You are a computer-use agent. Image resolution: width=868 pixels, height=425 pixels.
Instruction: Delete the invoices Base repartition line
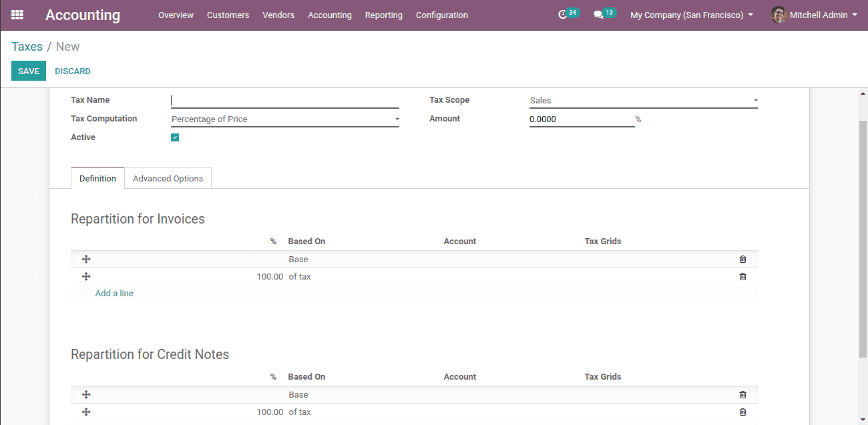[742, 260]
